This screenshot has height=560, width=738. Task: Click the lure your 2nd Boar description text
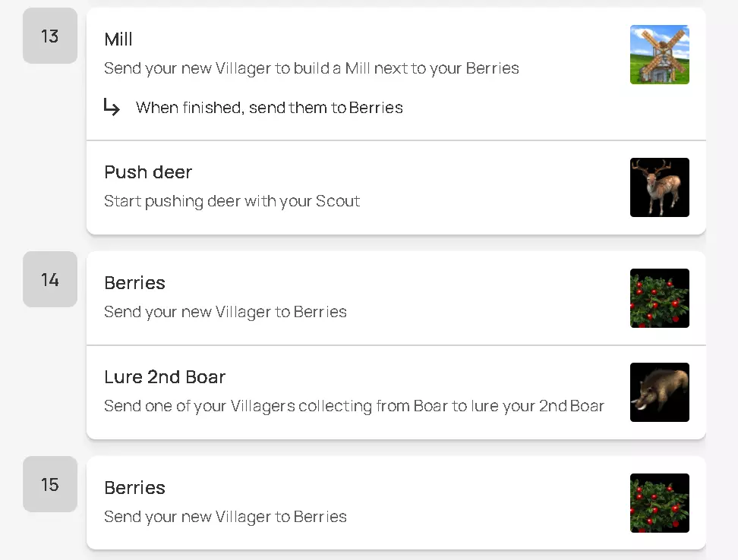click(x=354, y=406)
